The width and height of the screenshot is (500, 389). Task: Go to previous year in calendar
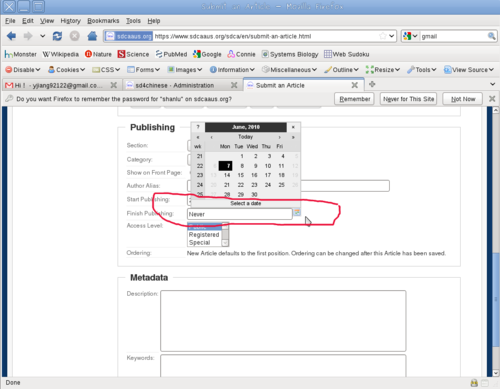[x=198, y=137]
